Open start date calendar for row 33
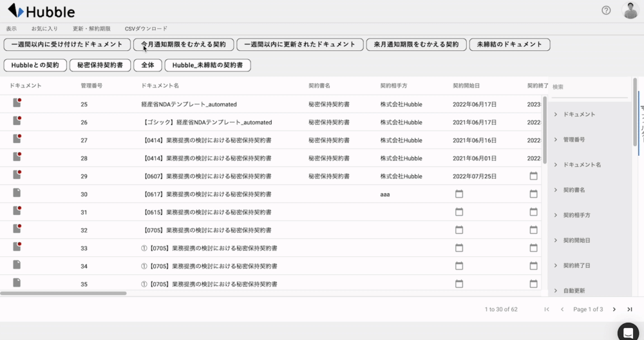 point(459,248)
